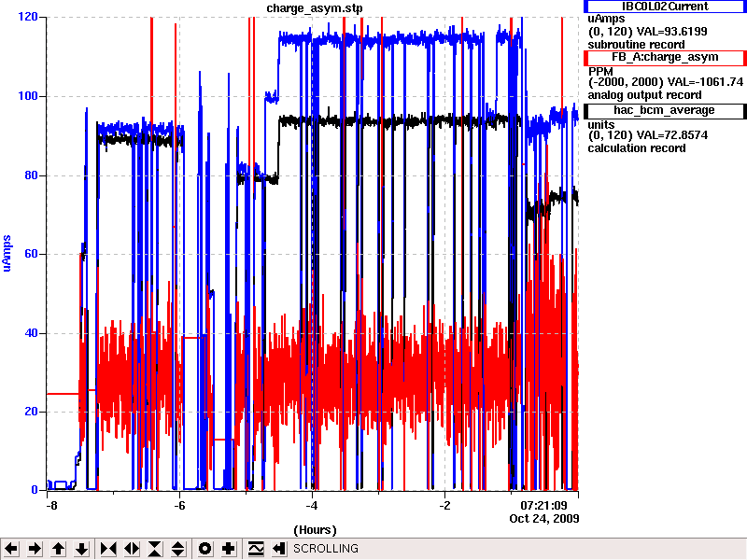Zoom in horizontally on time axis

(x=108, y=549)
